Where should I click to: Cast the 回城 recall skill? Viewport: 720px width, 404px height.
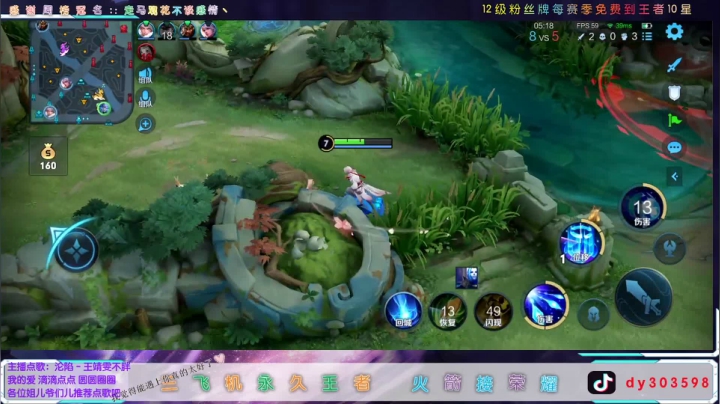403,311
